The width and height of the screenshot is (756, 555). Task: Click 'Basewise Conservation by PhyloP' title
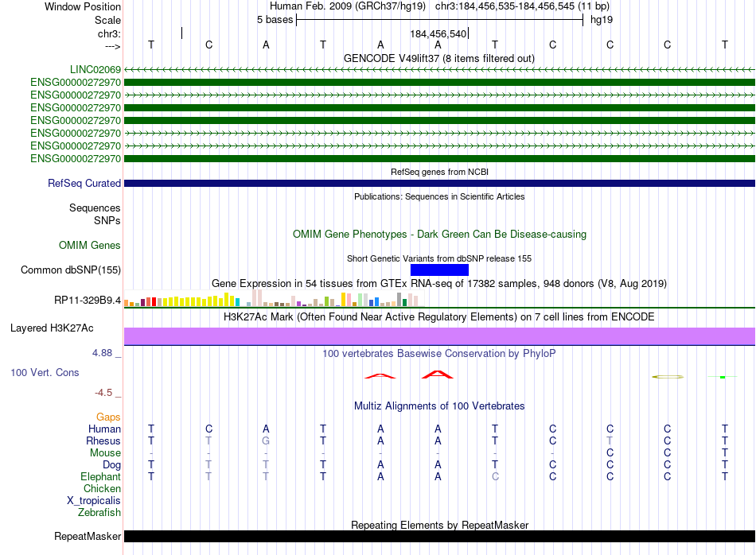[439, 354]
